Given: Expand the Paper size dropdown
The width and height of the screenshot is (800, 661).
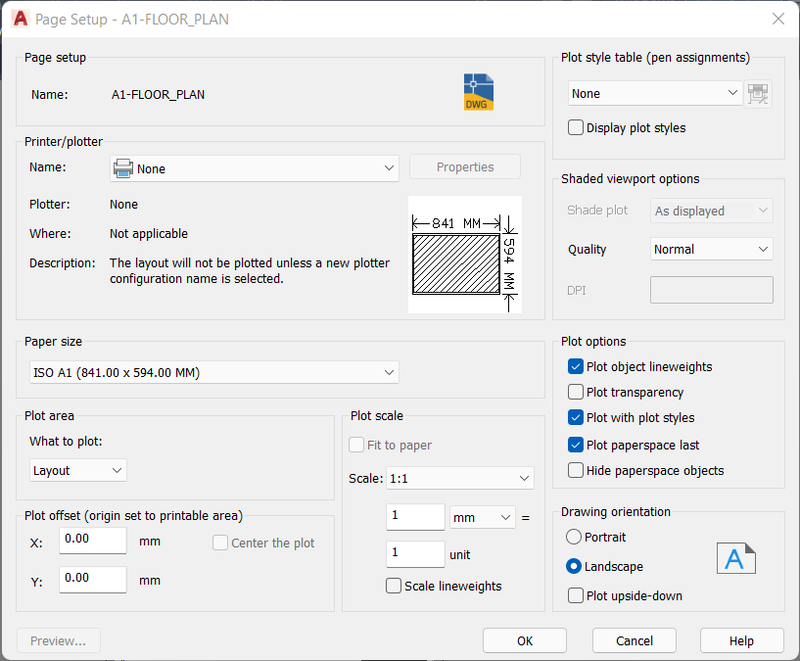Looking at the screenshot, I should coord(214,372).
